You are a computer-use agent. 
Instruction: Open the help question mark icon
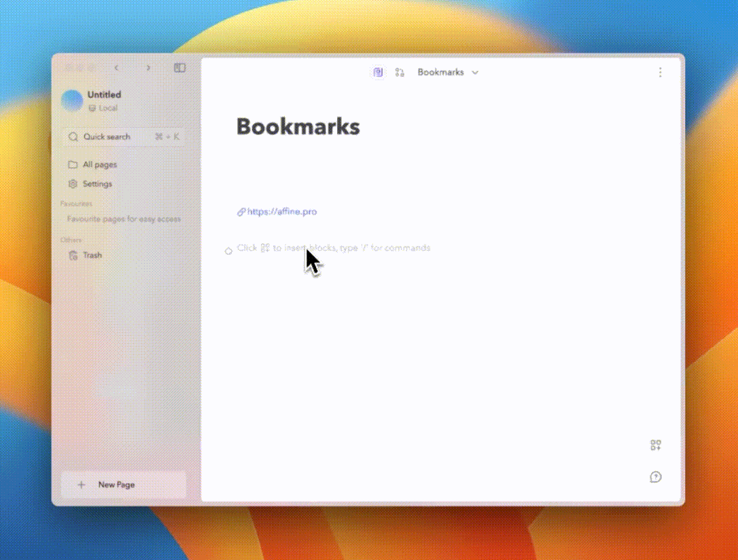656,477
